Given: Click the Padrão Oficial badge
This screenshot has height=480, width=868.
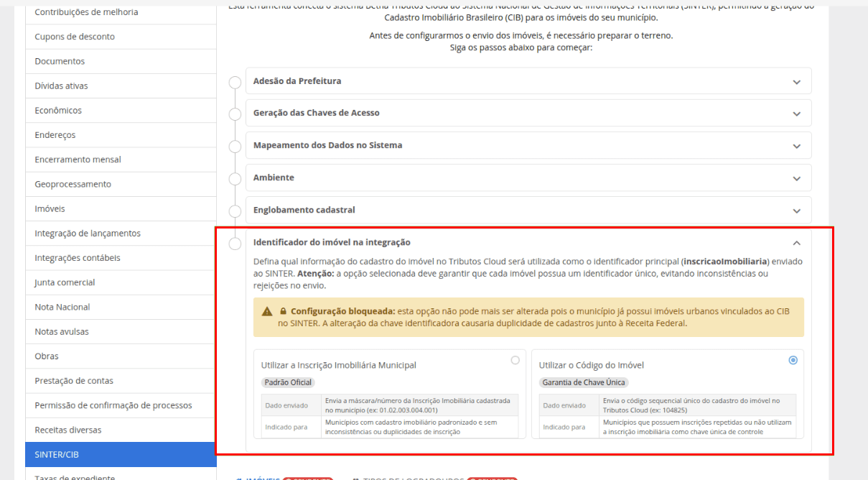Looking at the screenshot, I should pyautogui.click(x=288, y=382).
